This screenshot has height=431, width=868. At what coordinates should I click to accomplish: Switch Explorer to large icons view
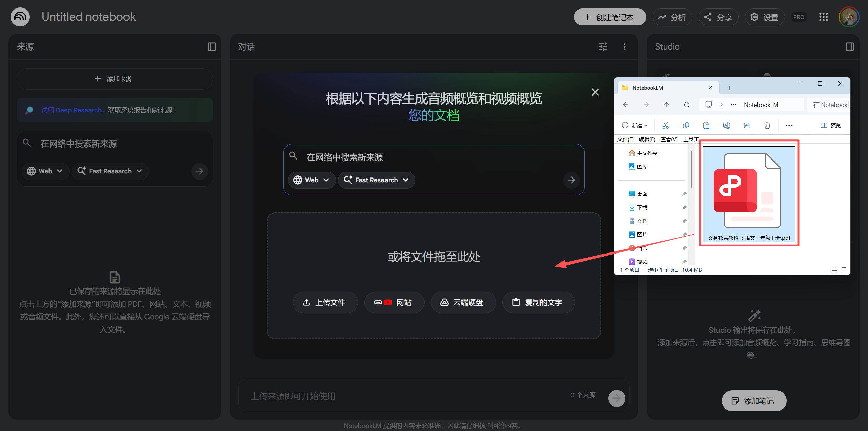click(x=844, y=270)
